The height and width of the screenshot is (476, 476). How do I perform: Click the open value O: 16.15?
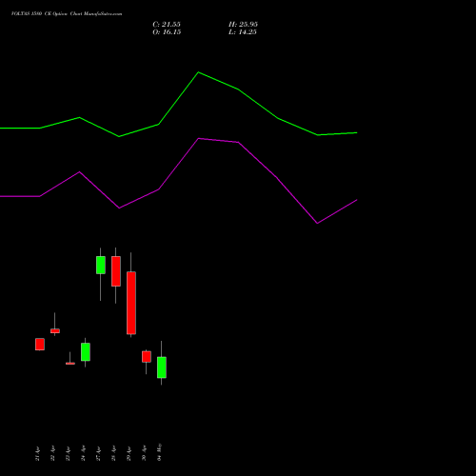[x=167, y=32]
